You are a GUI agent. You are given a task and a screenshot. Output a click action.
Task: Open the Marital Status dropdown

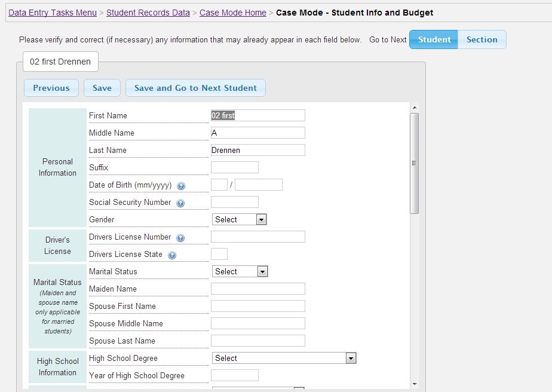click(240, 271)
